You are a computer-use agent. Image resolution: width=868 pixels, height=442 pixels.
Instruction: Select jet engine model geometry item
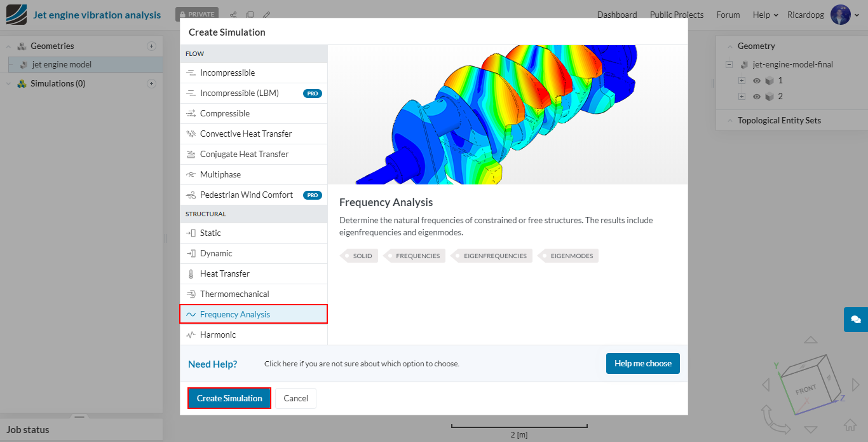pos(62,64)
